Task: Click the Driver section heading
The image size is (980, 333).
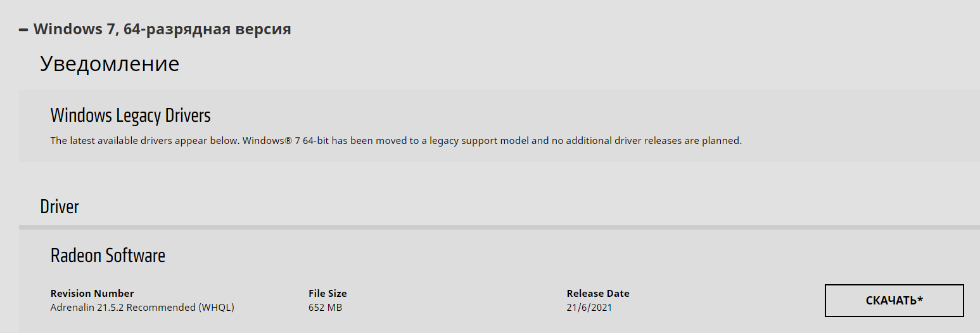Action: tap(60, 207)
